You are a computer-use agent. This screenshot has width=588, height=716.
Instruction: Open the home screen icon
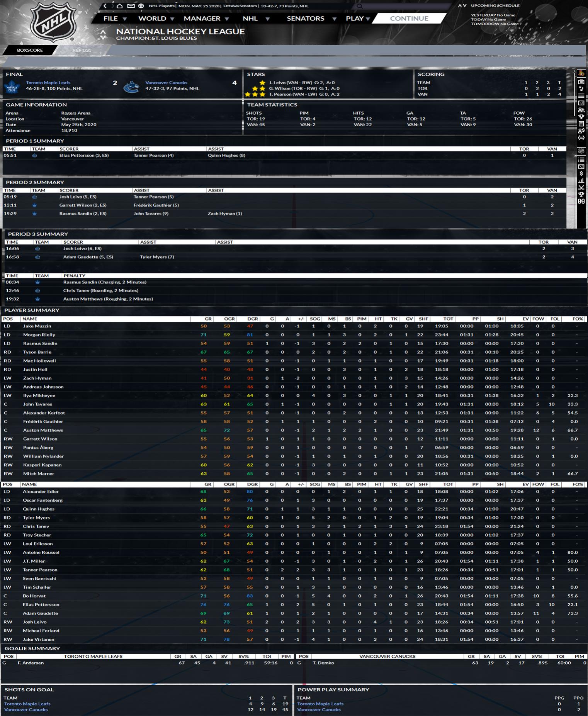(120, 6)
